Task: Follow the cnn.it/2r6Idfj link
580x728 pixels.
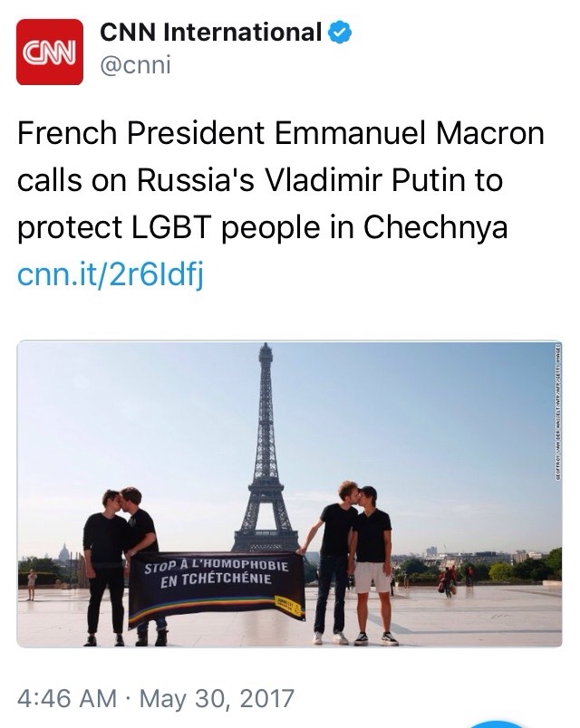Action: click(111, 274)
